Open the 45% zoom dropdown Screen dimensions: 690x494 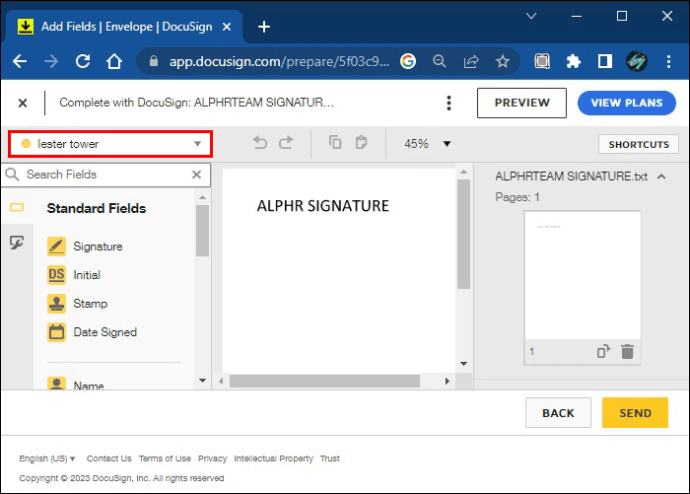[427, 144]
